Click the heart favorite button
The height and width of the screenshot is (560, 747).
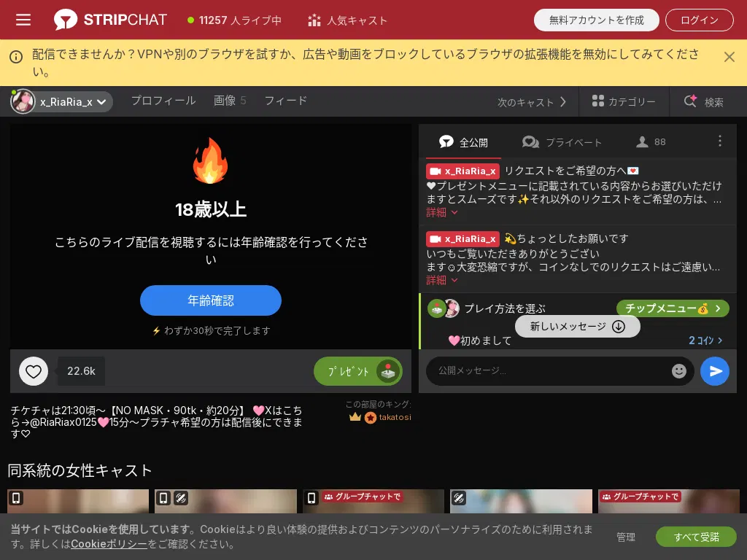point(34,371)
